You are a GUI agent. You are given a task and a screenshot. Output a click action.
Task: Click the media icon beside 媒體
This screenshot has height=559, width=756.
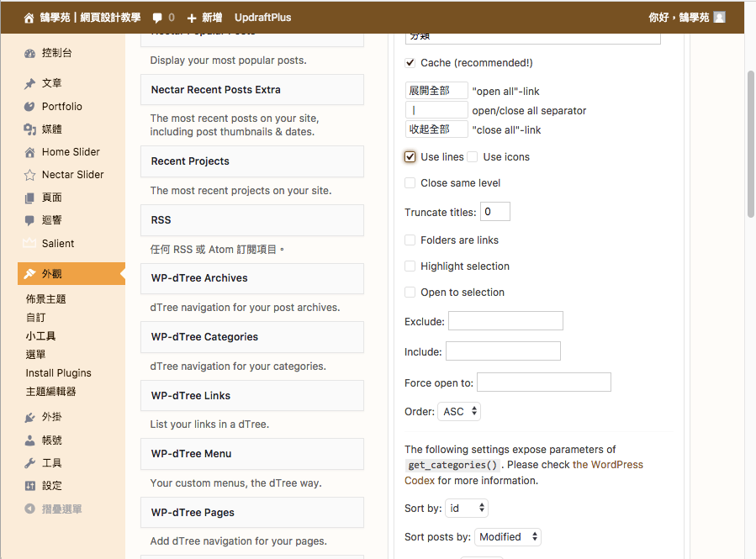(30, 129)
